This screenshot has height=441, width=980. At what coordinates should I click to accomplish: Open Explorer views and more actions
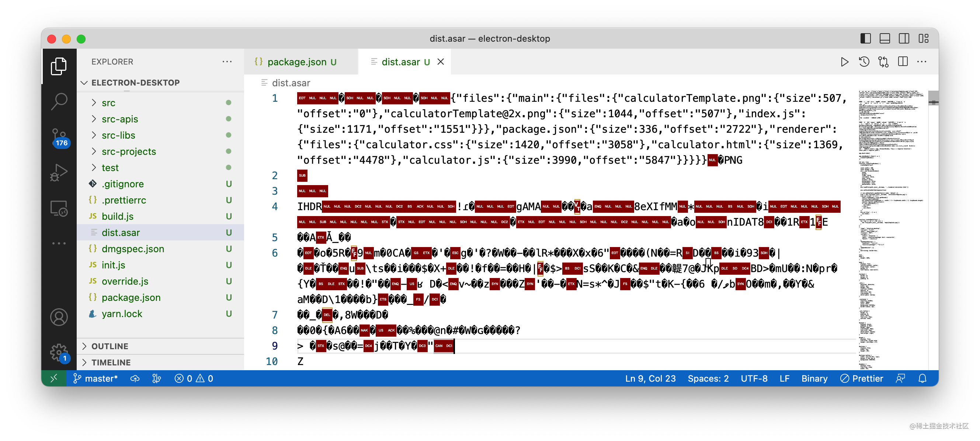[x=227, y=62]
